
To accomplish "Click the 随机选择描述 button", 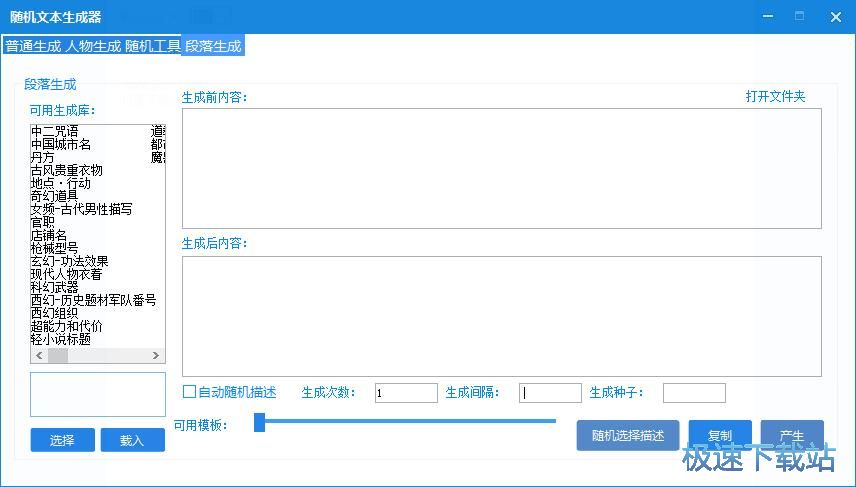I will (x=628, y=435).
